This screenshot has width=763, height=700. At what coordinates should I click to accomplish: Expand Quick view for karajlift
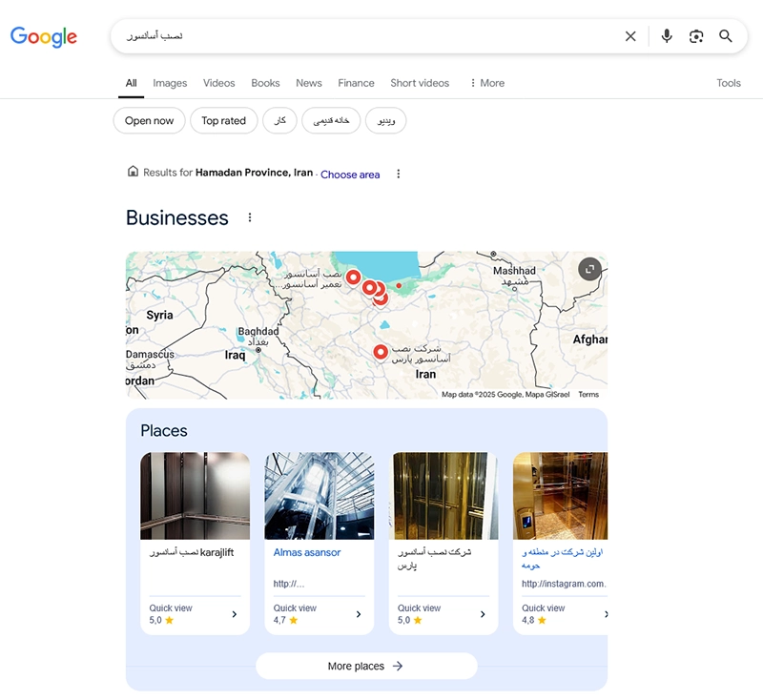pos(196,614)
